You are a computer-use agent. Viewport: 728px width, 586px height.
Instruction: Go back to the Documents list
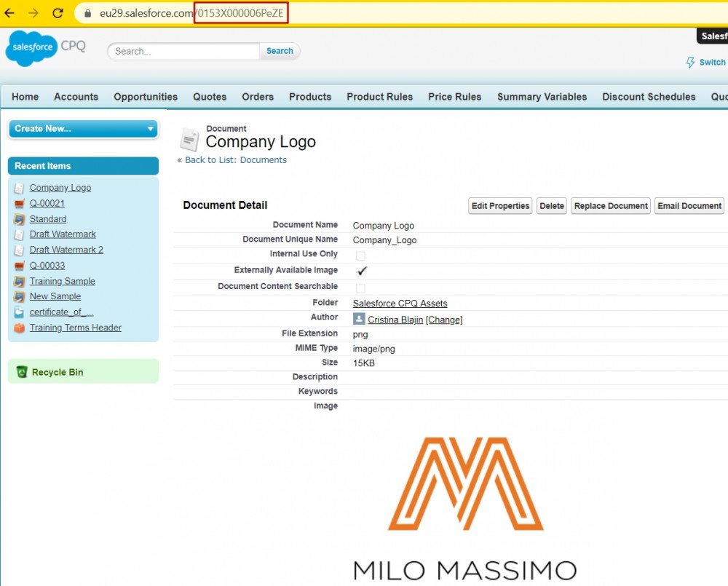click(236, 159)
